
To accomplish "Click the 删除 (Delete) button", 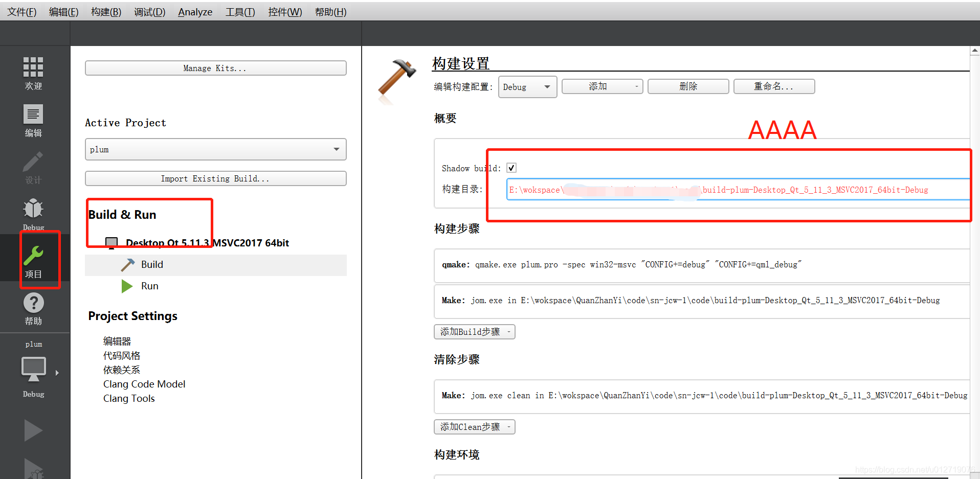I will [688, 86].
